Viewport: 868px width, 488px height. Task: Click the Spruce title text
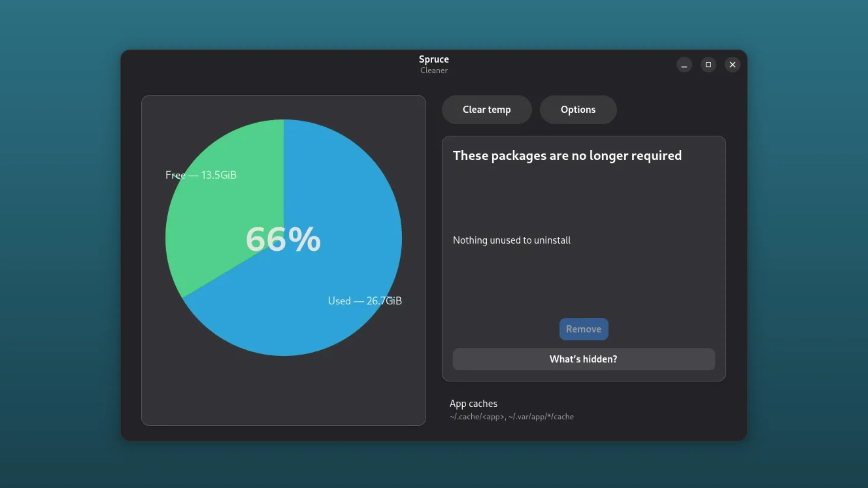click(434, 59)
